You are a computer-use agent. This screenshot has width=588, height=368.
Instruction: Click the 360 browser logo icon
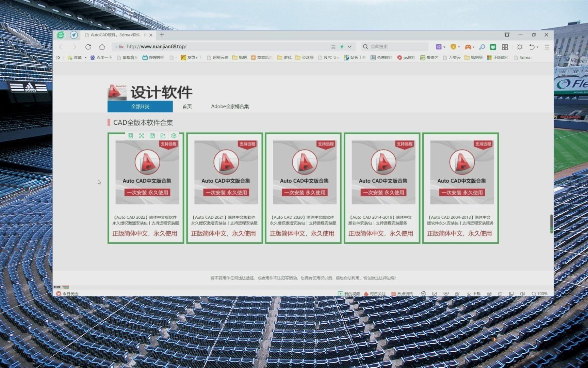(61, 35)
